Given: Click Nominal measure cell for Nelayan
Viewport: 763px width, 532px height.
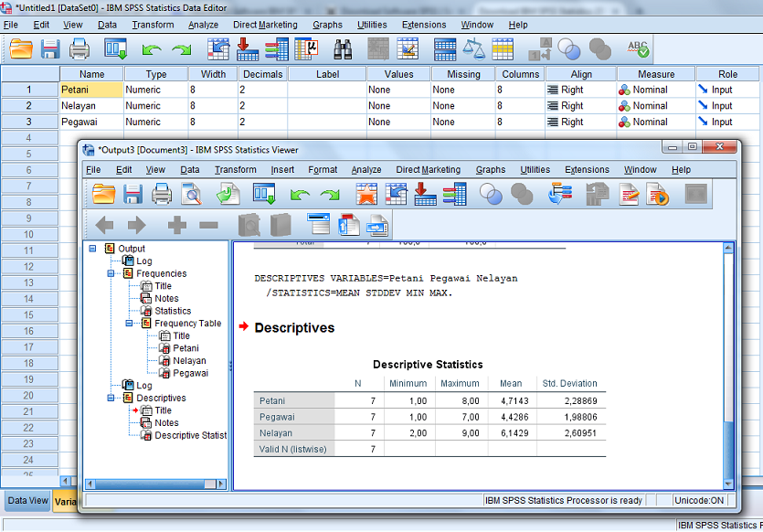Looking at the screenshot, I should (x=656, y=106).
